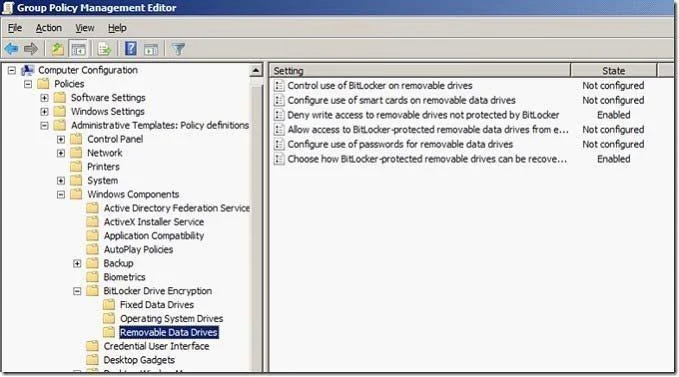Viewport: 679px width, 377px height.
Task: Click policy icon for Allow access to BitLocker-protected
Action: (x=279, y=130)
